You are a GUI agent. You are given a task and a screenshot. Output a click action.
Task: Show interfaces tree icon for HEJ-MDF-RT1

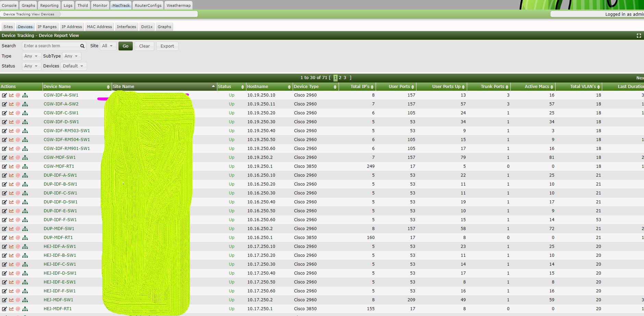point(25,309)
